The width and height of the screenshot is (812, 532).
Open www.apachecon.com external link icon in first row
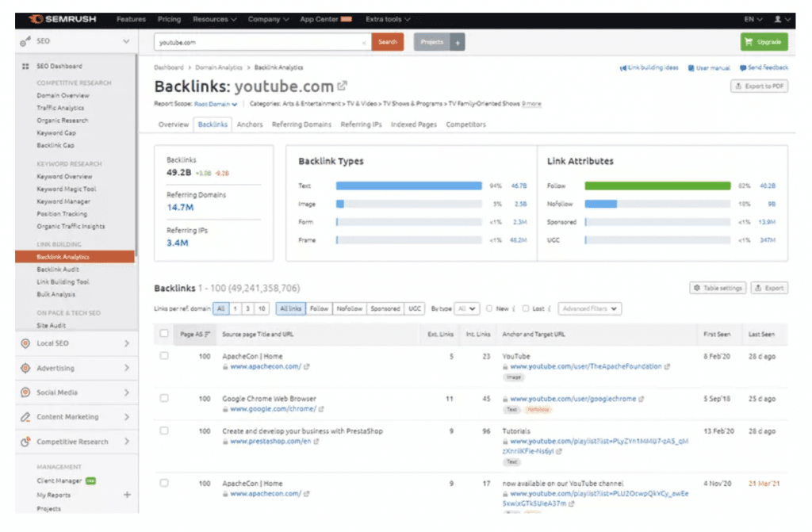(x=307, y=366)
